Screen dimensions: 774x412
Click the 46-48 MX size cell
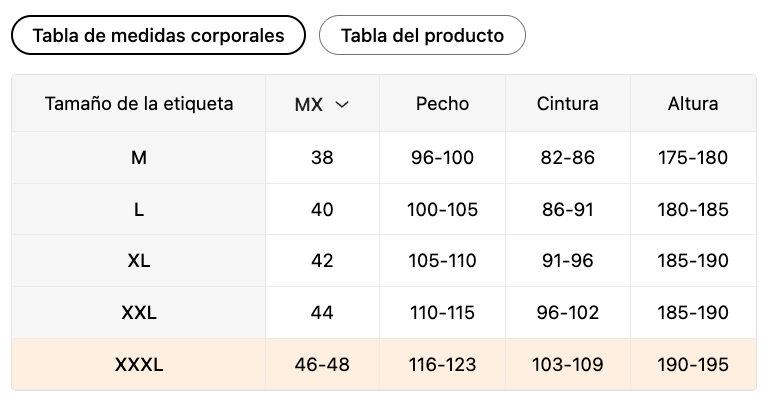(322, 365)
